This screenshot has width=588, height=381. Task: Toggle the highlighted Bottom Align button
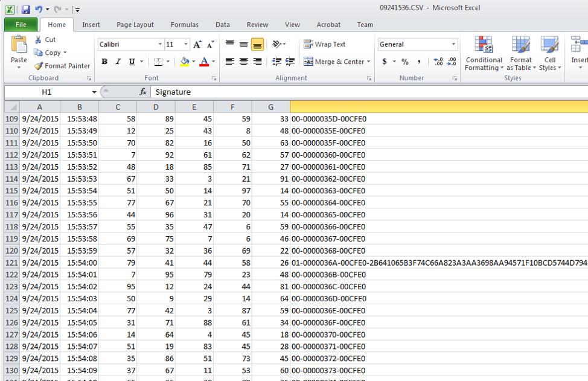[257, 44]
